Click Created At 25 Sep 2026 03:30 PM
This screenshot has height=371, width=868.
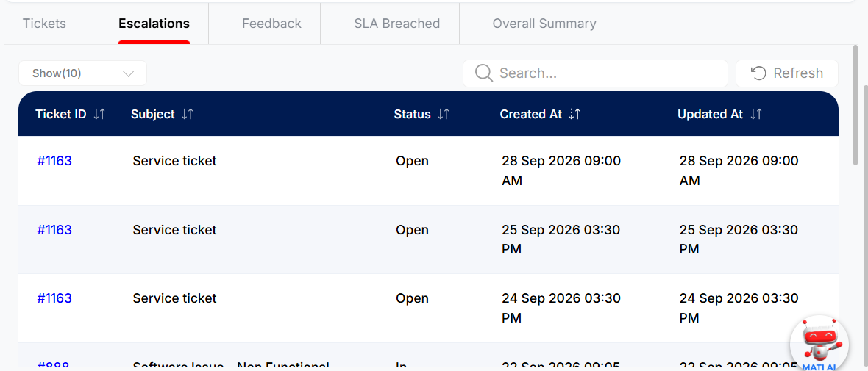click(x=561, y=239)
